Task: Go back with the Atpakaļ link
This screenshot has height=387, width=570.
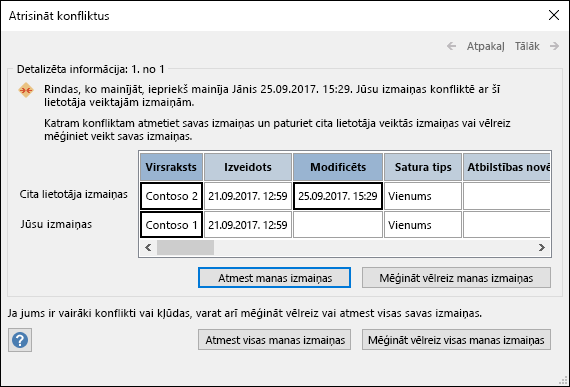Action: tap(486, 47)
